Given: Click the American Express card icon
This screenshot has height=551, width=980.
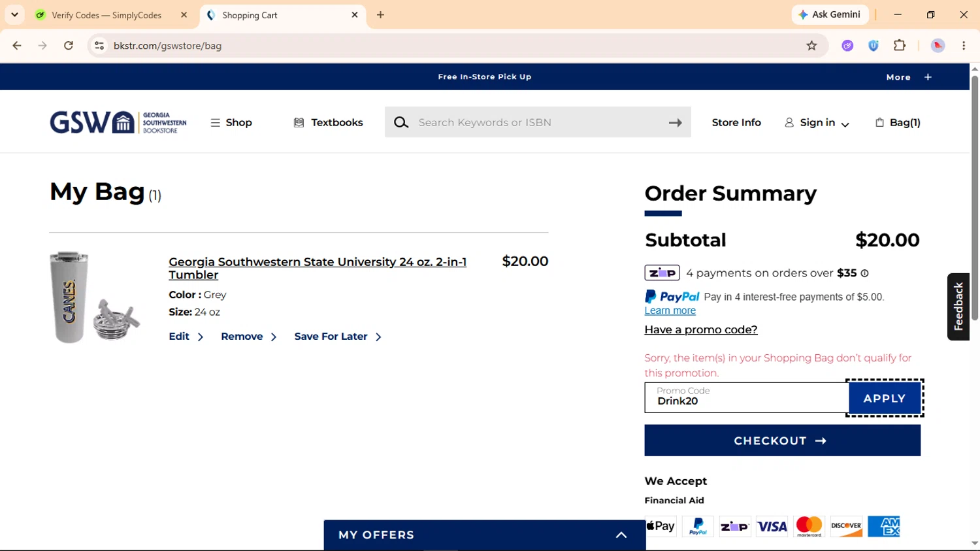Looking at the screenshot, I should (884, 526).
